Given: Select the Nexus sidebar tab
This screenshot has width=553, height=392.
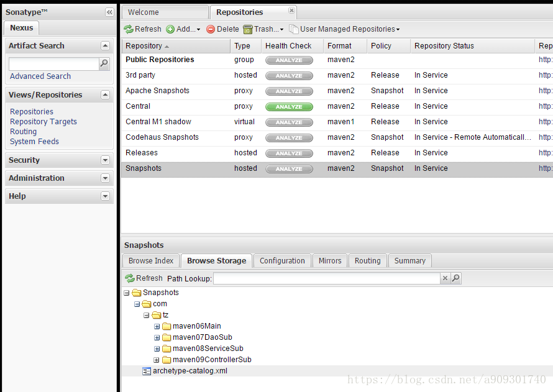Looking at the screenshot, I should click(x=22, y=28).
